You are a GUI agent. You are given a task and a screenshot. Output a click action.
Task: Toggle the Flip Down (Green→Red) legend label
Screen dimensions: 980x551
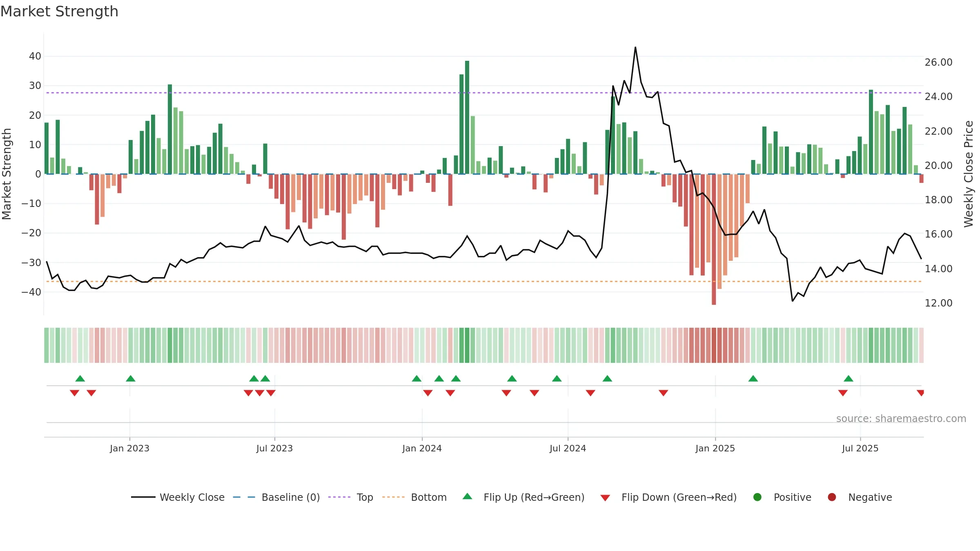pyautogui.click(x=679, y=498)
